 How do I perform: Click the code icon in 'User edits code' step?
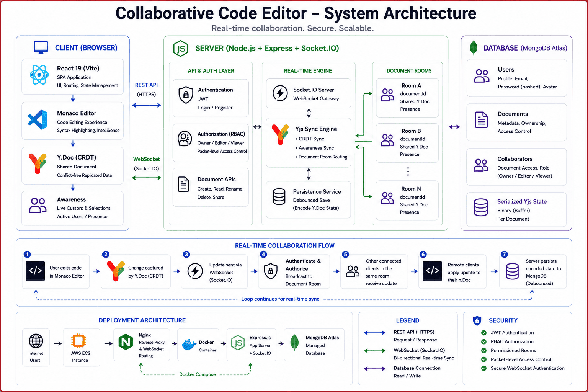pos(35,271)
